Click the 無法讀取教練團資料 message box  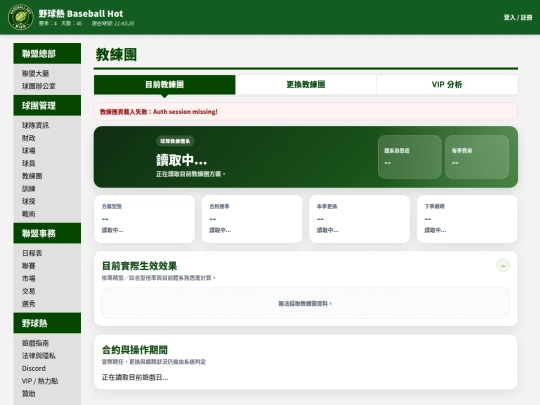305,303
